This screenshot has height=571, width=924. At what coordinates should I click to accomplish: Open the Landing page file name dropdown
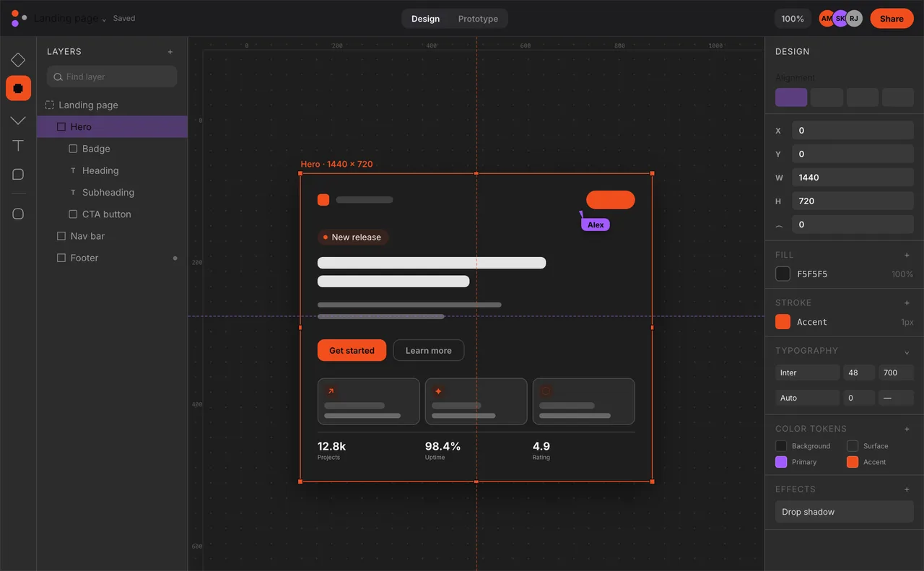tap(70, 19)
